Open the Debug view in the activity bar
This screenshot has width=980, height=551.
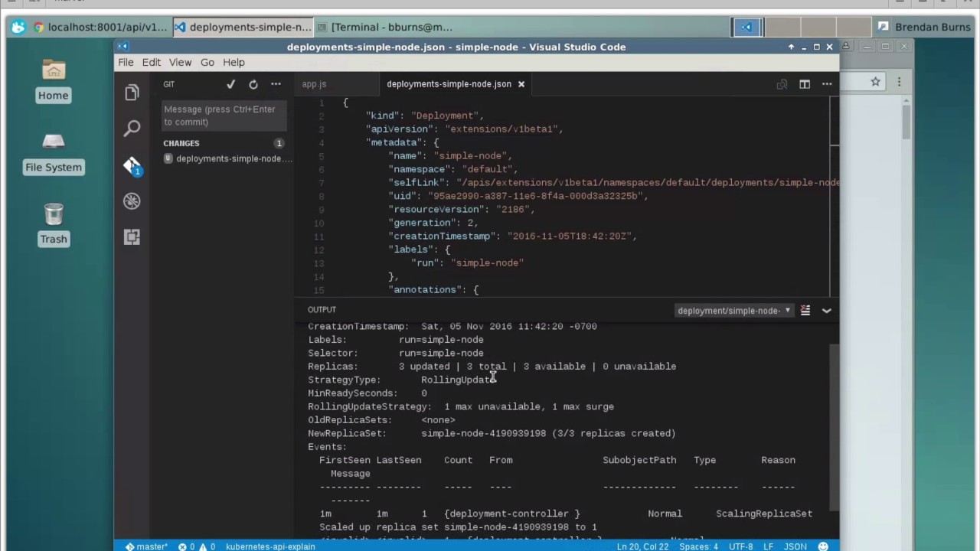(x=132, y=201)
